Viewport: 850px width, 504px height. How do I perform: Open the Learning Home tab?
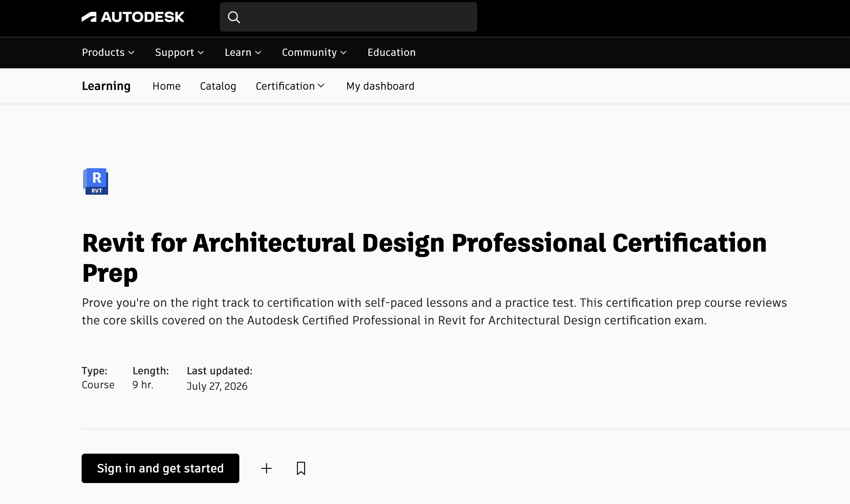(x=167, y=86)
